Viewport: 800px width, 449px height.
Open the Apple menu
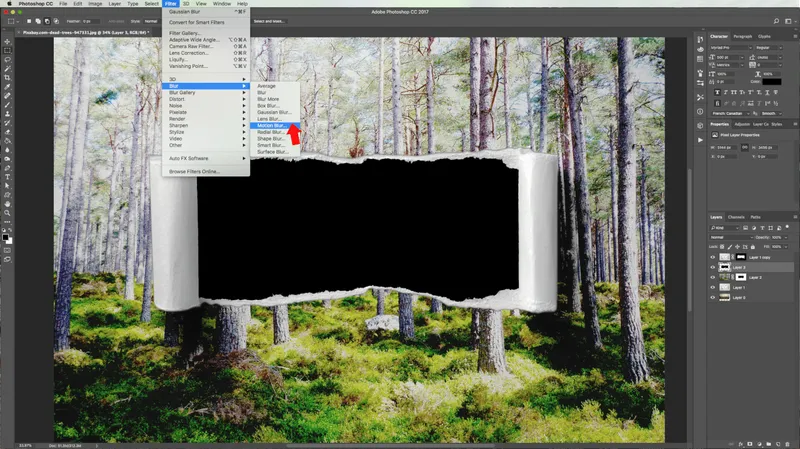tap(9, 4)
